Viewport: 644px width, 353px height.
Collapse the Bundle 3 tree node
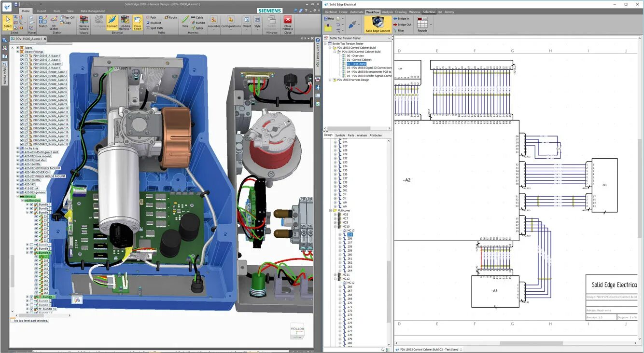(x=27, y=213)
